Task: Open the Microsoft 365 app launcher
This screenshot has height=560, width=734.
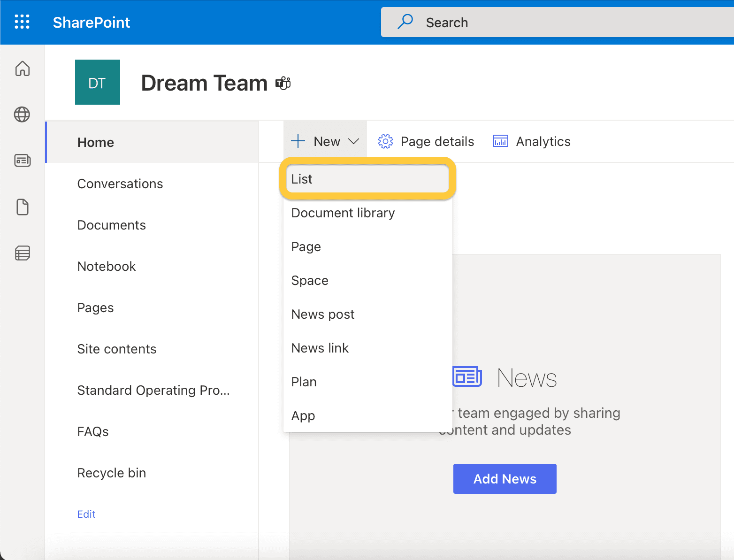Action: [x=22, y=22]
